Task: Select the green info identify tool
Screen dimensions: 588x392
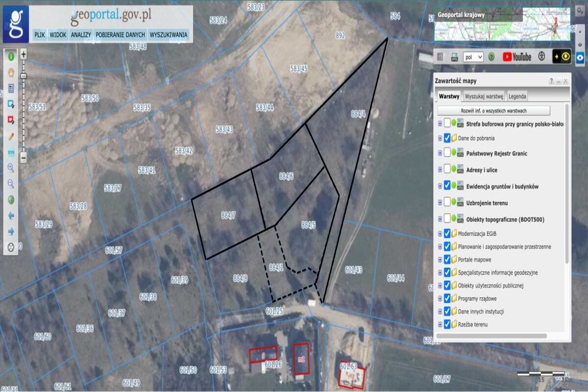Action: click(x=11, y=56)
